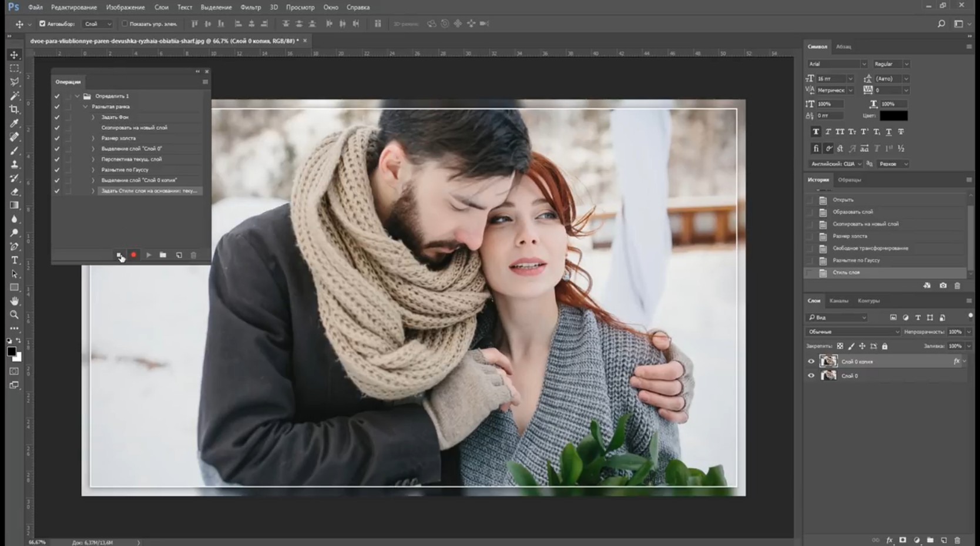Lock transparent pixels in Layers panel
980x546 pixels.
pyautogui.click(x=840, y=346)
